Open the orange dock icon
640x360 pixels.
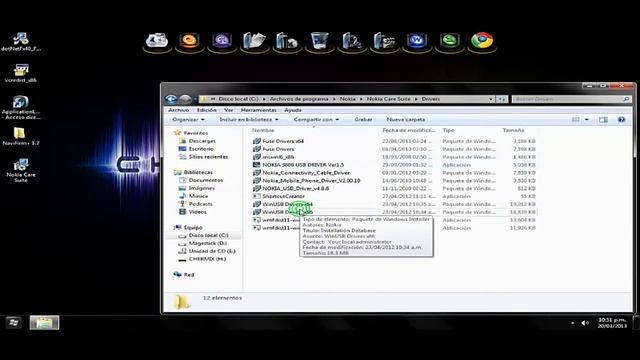189,41
